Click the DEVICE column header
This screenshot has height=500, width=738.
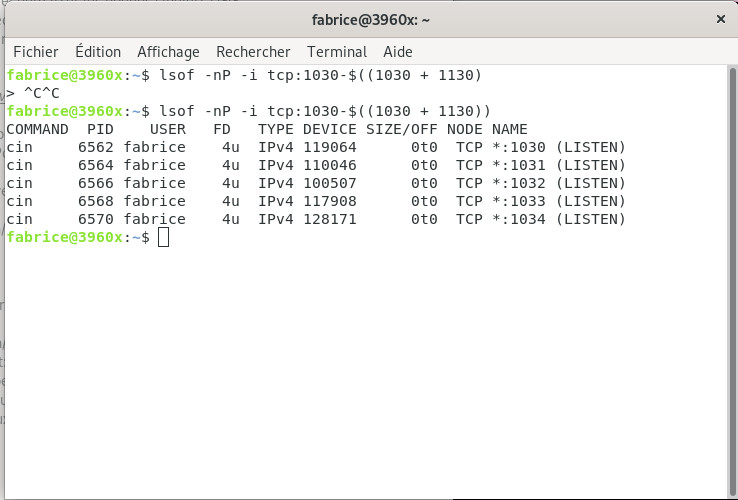pos(329,129)
